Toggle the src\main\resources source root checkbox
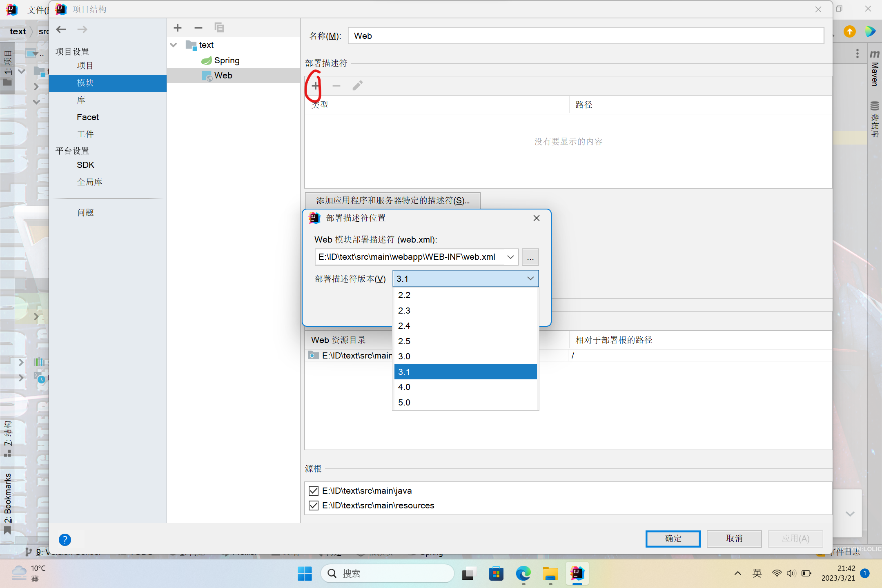The image size is (882, 588). [314, 506]
